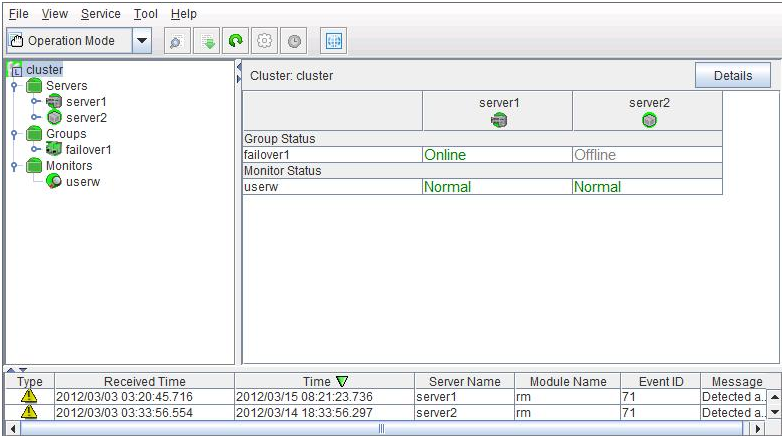Click the Details button

coord(732,76)
